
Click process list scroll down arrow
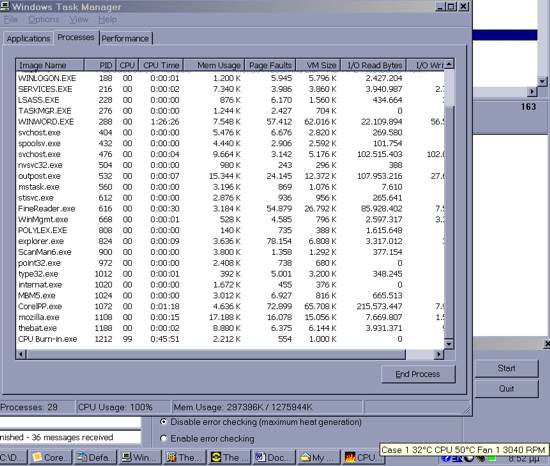[449, 344]
